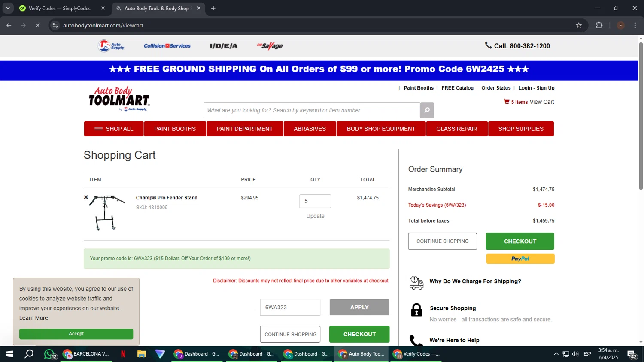The image size is (644, 362).
Task: Click Login - Sign Up link
Action: [x=536, y=88]
